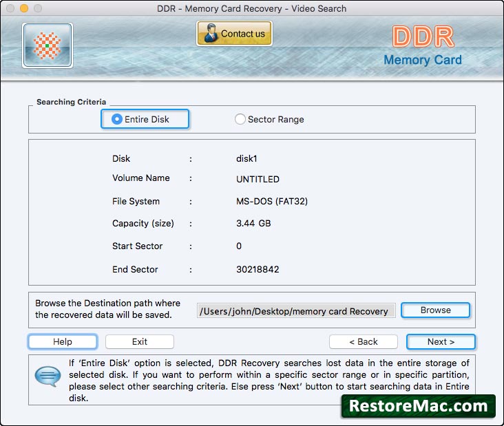Click the Start Sector value 0

pos(239,246)
